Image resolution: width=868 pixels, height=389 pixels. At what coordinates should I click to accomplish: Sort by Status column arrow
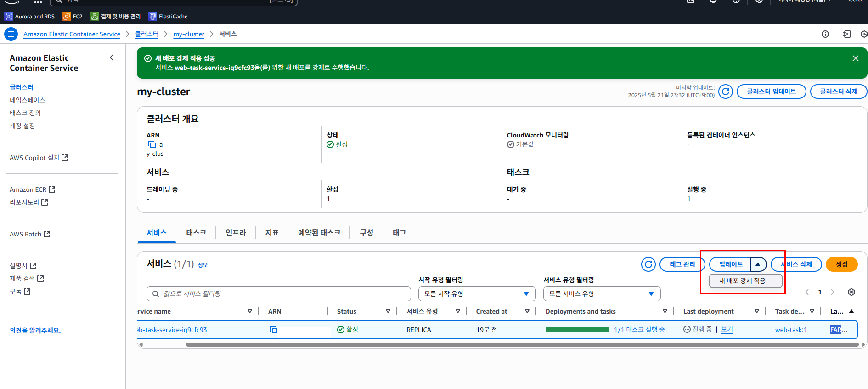388,312
